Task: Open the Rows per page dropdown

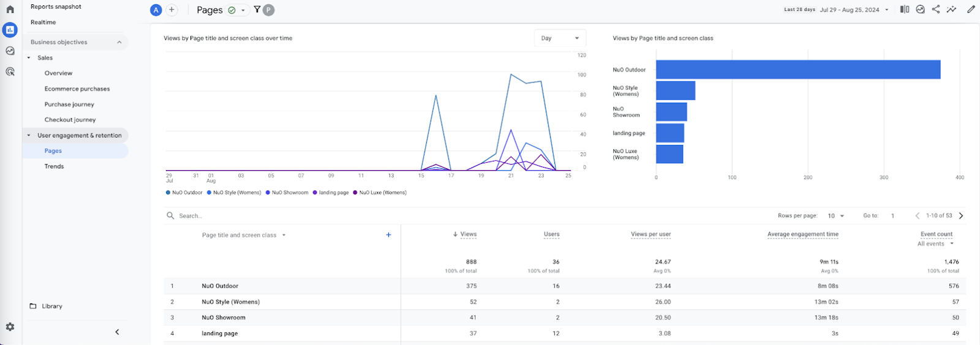Action: click(x=835, y=216)
